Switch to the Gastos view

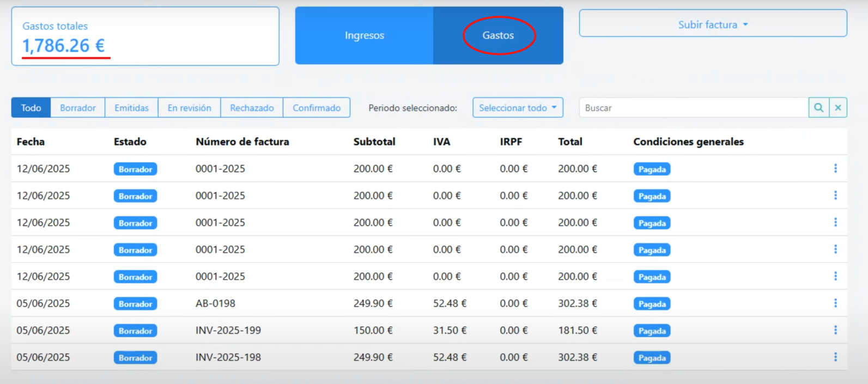[x=498, y=35]
